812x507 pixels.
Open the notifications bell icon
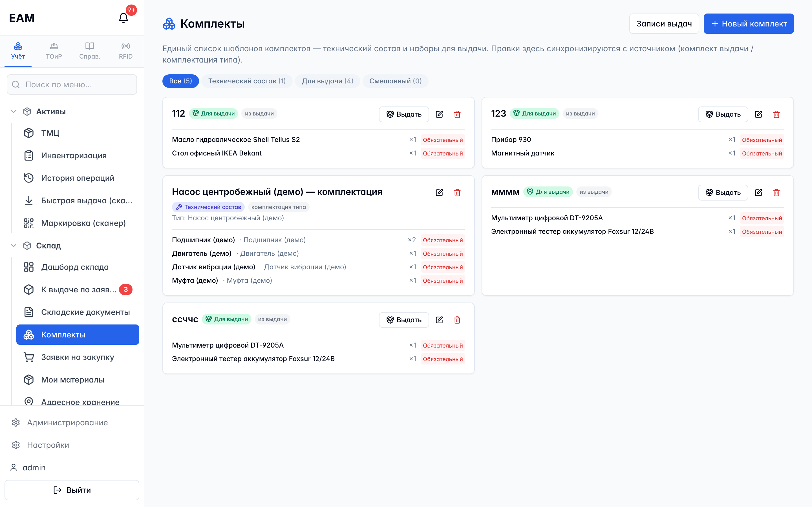click(123, 18)
